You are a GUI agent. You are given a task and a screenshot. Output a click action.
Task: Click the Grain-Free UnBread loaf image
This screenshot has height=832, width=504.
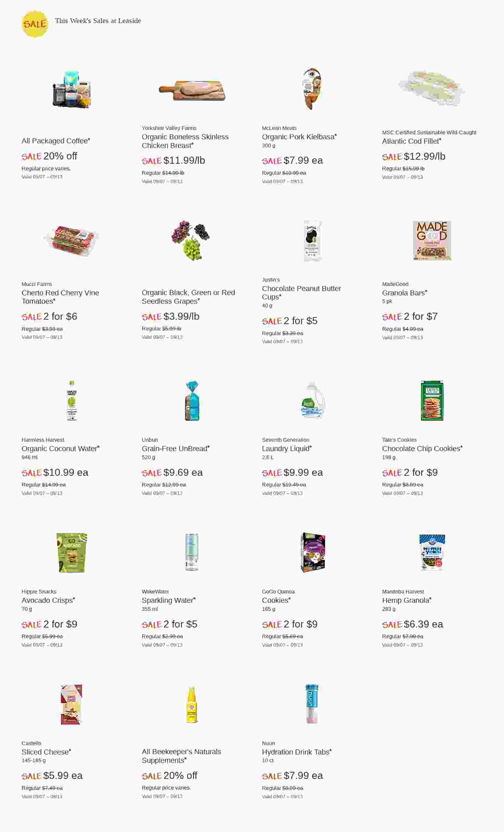click(192, 400)
